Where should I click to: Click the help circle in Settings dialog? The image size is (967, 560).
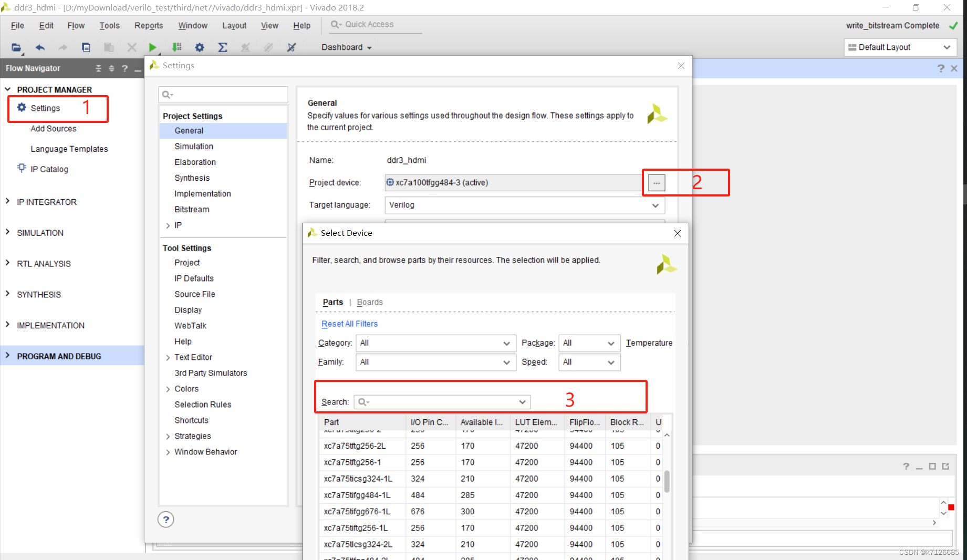(x=166, y=520)
